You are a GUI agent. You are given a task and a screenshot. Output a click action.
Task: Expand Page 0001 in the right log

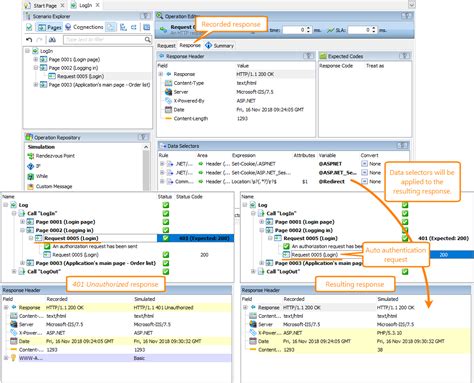click(261, 222)
